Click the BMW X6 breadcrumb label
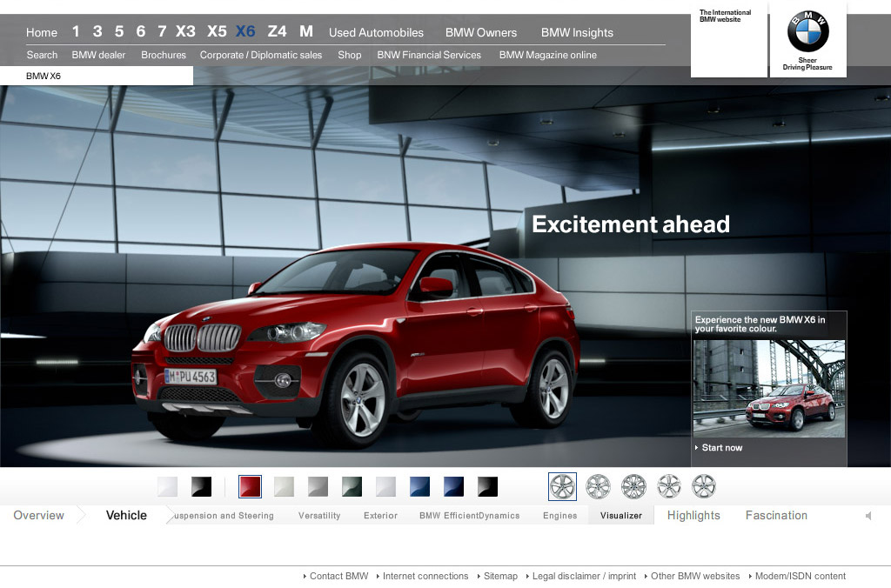 tap(44, 77)
